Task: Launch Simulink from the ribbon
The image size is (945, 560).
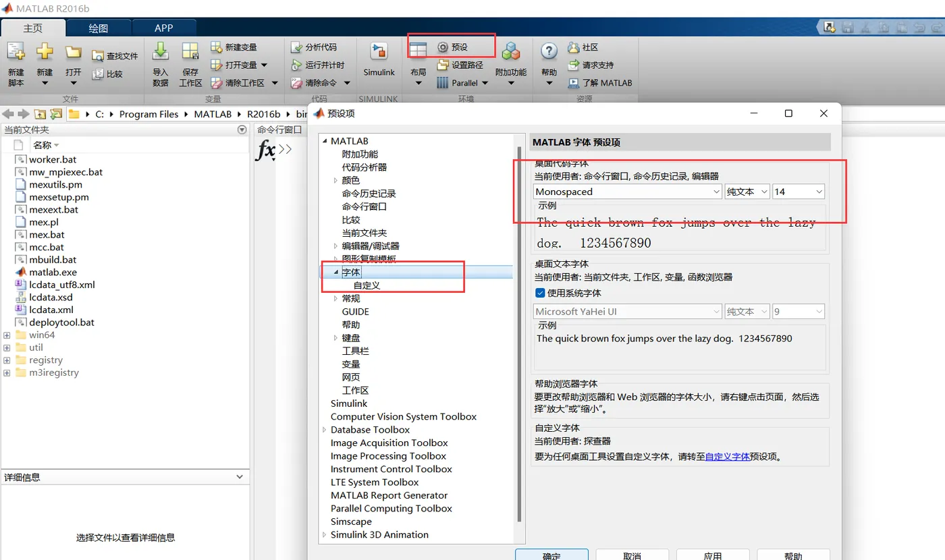Action: [379, 59]
